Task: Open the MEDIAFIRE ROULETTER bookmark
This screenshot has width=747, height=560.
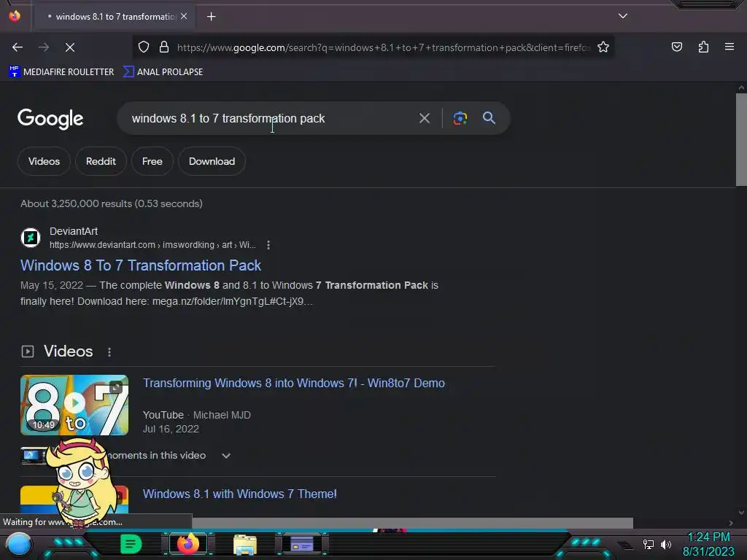Action: tap(61, 72)
